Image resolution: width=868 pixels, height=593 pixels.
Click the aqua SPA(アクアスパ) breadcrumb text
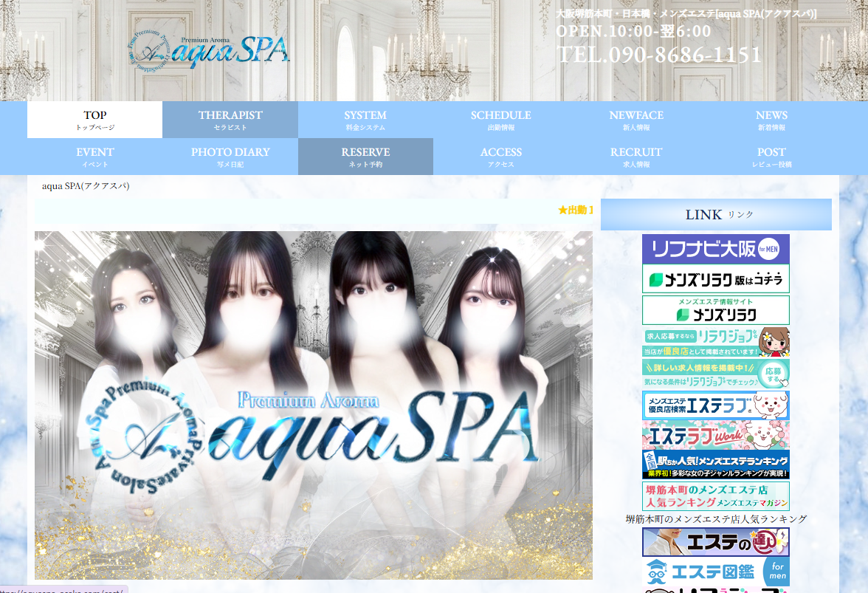click(x=86, y=186)
